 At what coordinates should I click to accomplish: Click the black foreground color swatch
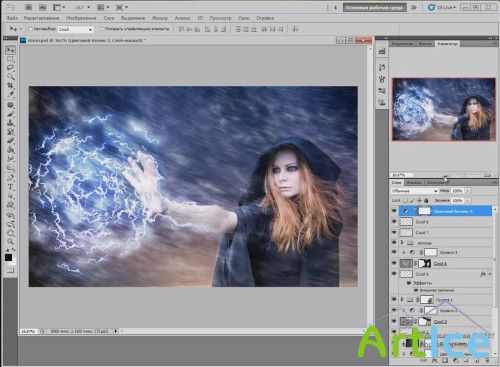point(8,257)
